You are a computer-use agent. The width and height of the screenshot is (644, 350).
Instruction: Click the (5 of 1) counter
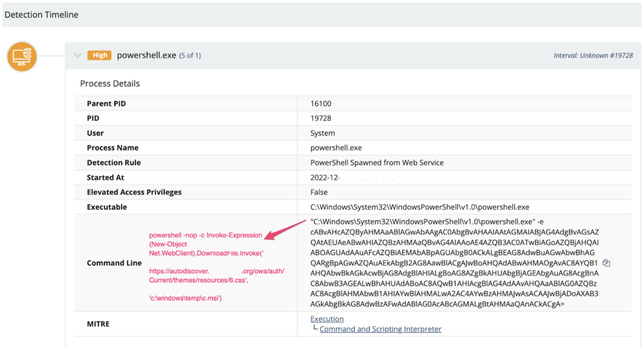point(190,55)
